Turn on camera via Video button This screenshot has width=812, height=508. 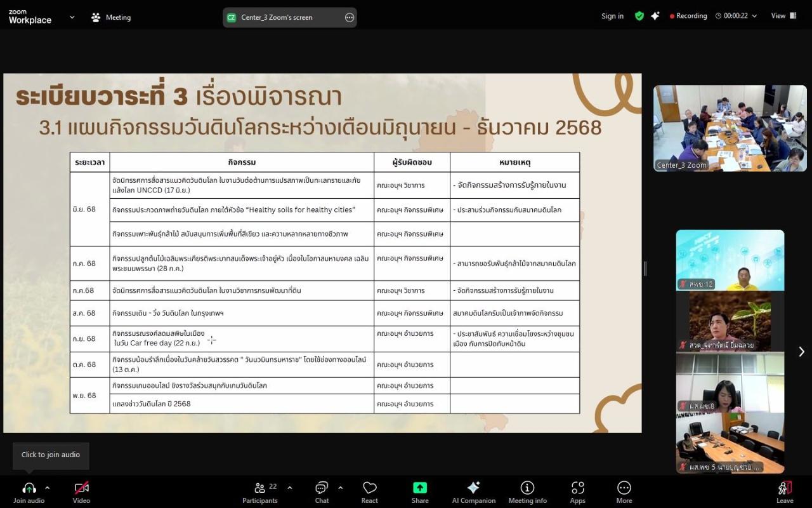80,489
